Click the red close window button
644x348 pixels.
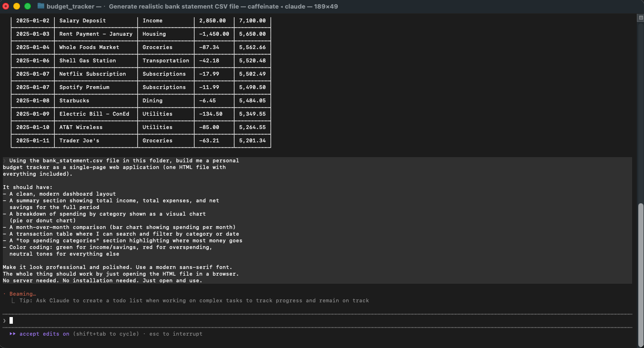[x=6, y=6]
